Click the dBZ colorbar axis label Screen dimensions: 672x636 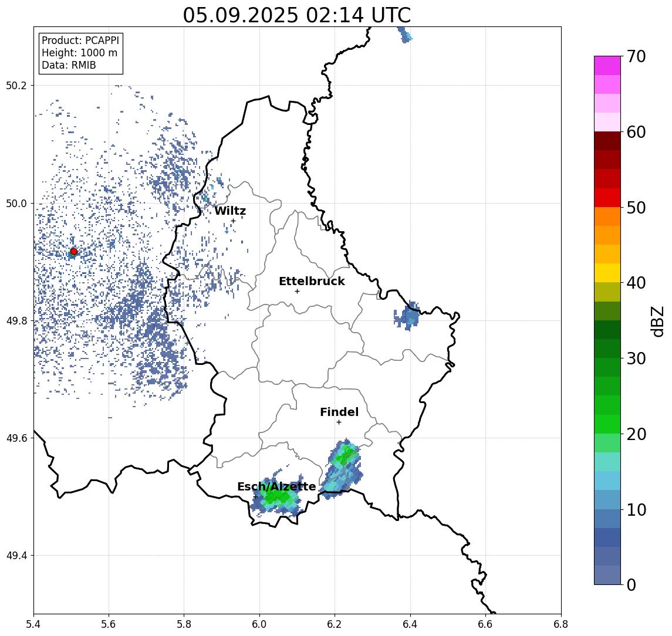click(657, 322)
